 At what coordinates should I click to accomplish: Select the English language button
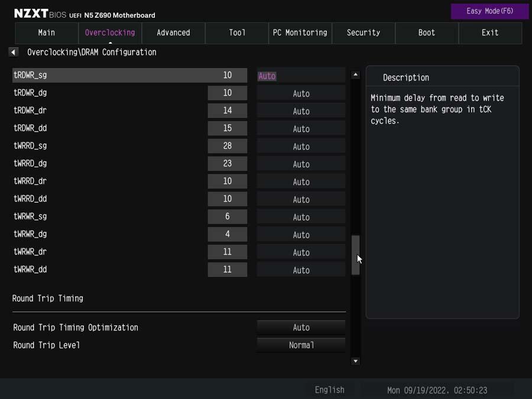coord(329,390)
